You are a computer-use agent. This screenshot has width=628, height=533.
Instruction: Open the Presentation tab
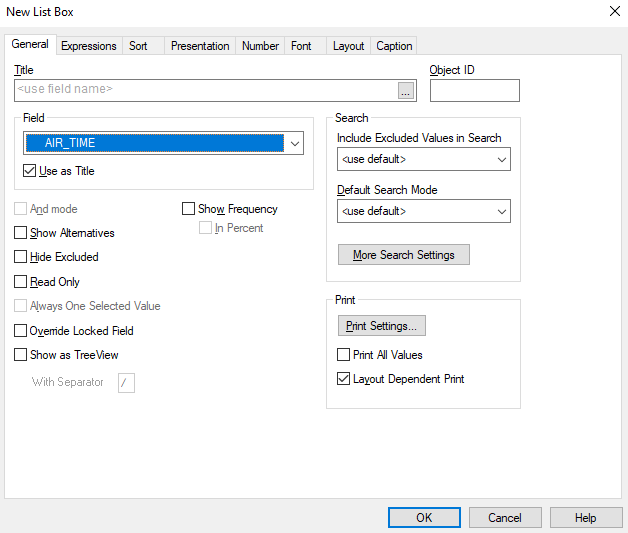coord(200,46)
